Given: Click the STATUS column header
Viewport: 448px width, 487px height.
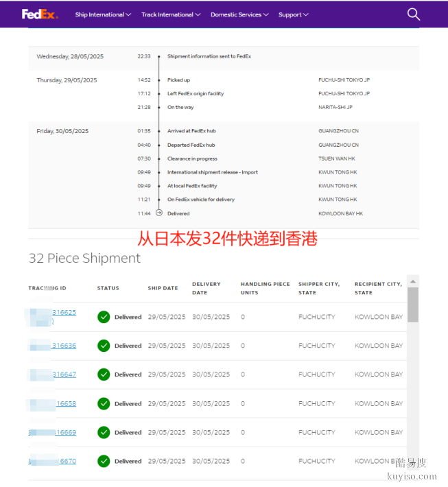Looking at the screenshot, I should tap(108, 288).
